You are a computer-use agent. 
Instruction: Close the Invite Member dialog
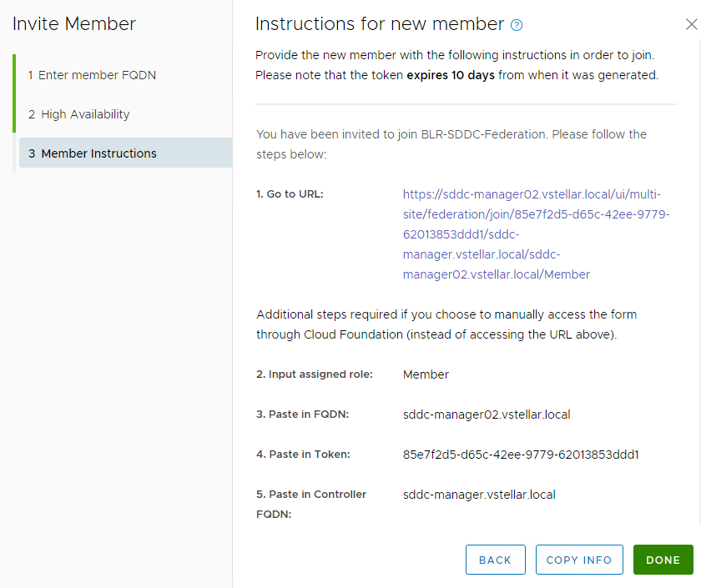pyautogui.click(x=691, y=25)
